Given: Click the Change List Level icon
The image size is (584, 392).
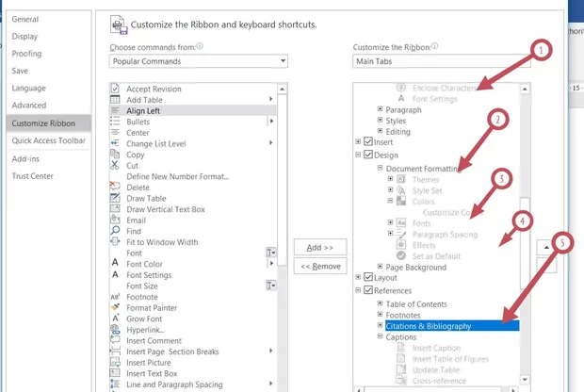Looking at the screenshot, I should coord(115,143).
